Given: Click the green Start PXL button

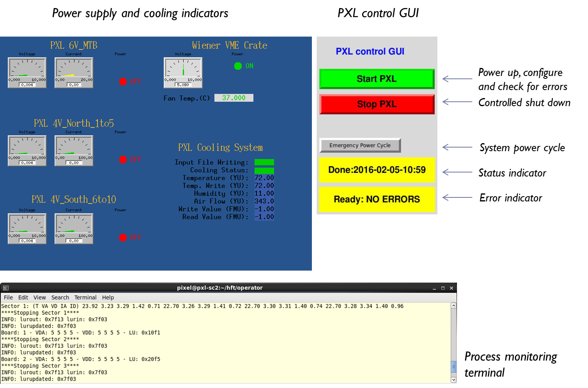Looking at the screenshot, I should coord(377,79).
